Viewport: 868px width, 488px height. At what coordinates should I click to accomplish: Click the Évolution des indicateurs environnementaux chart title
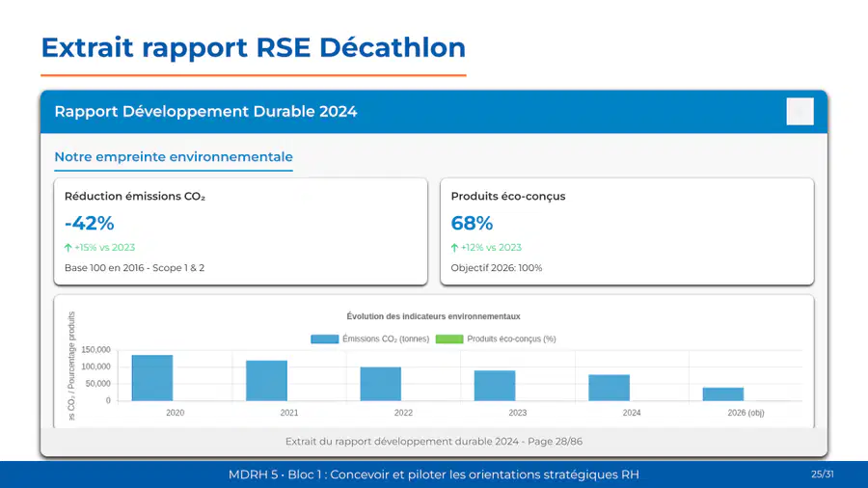pyautogui.click(x=433, y=316)
